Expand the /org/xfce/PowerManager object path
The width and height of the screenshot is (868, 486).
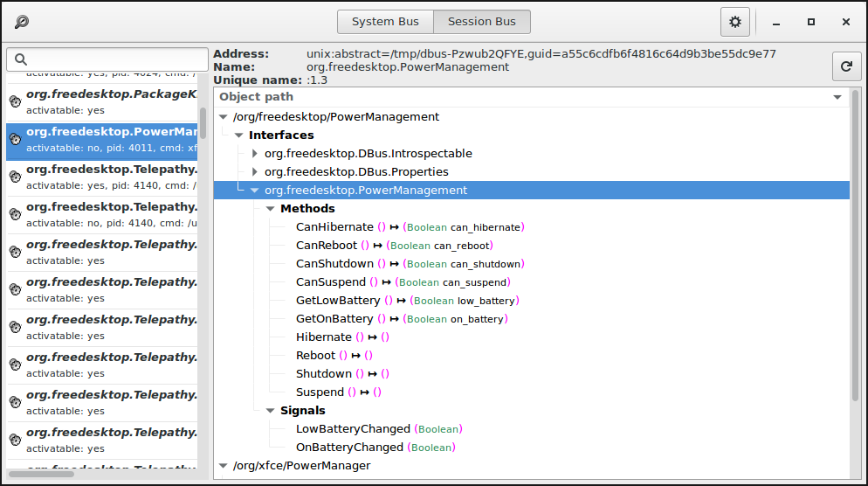pyautogui.click(x=223, y=466)
